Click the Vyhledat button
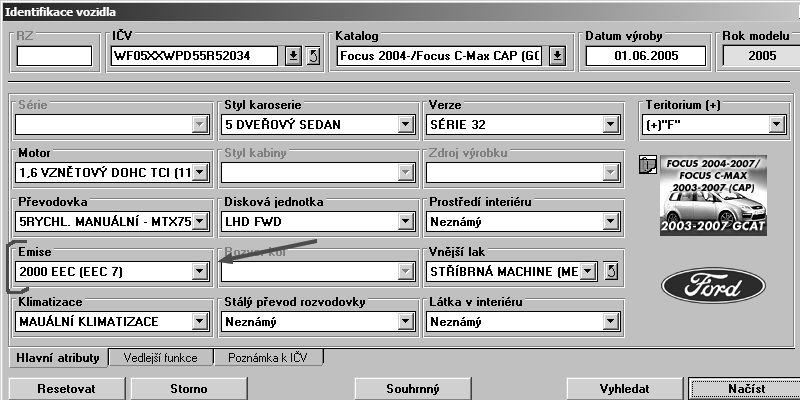Viewport: 800px width, 400px height. 622,388
